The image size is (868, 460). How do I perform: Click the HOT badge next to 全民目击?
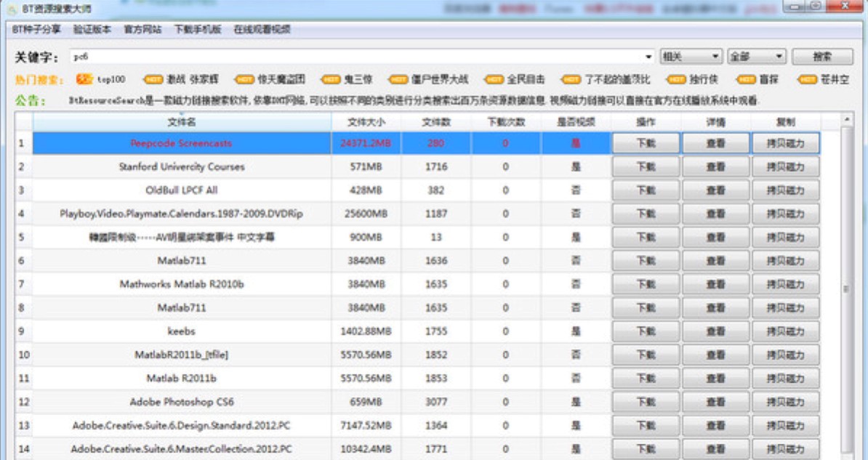click(x=494, y=79)
